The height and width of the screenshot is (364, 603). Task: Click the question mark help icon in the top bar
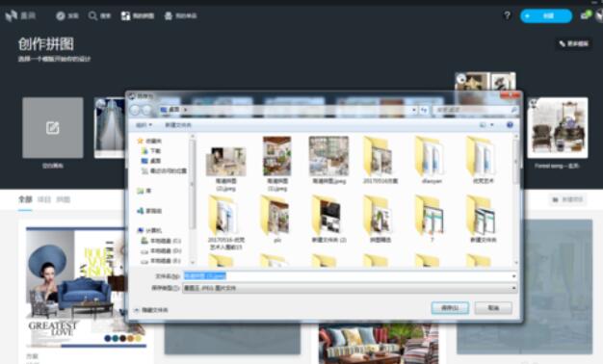[508, 15]
